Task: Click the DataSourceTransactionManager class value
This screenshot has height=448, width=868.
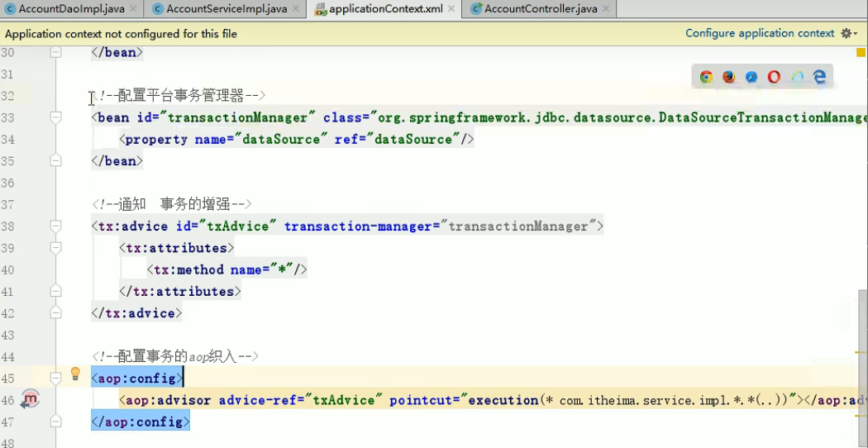Action: point(622,117)
